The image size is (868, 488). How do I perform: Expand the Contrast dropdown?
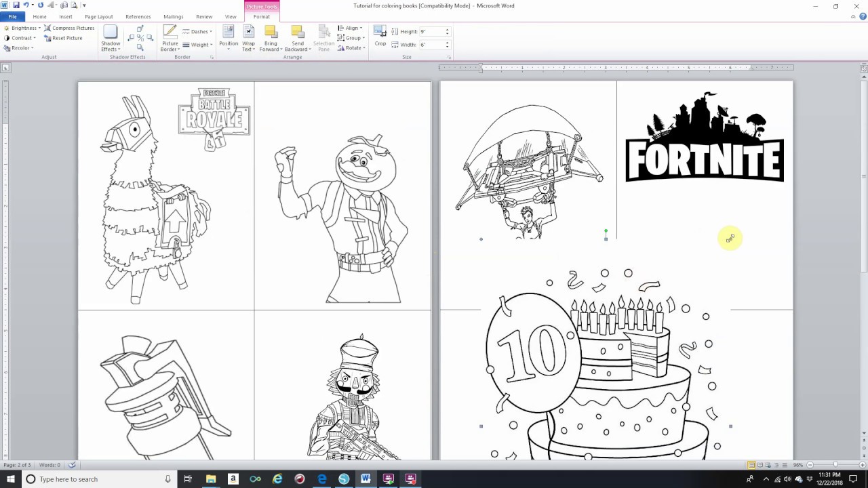[19, 38]
